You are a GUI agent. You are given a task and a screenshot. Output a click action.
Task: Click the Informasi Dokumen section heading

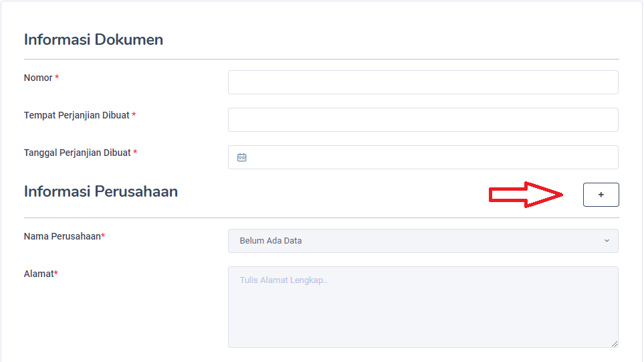coord(94,39)
